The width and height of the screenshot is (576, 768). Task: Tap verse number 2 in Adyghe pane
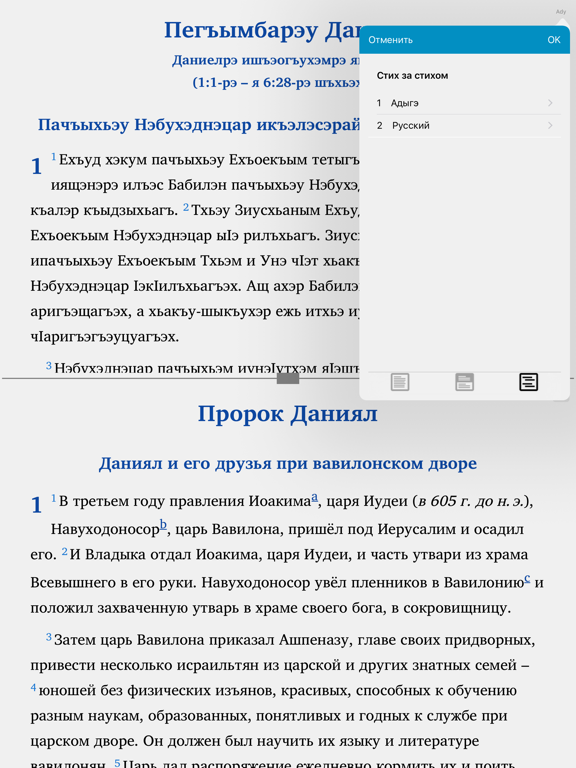pyautogui.click(x=186, y=207)
